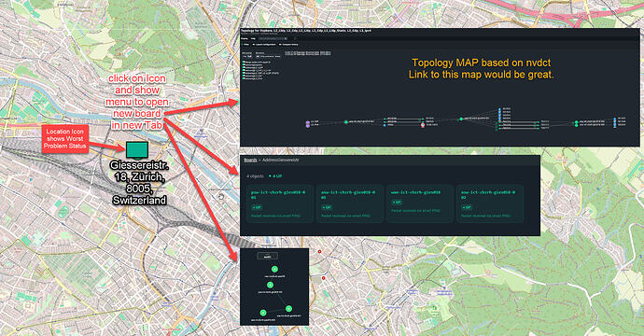This screenshot has height=336, width=644.
Task: Open the last host card ending in 02
Action: pos(490,203)
